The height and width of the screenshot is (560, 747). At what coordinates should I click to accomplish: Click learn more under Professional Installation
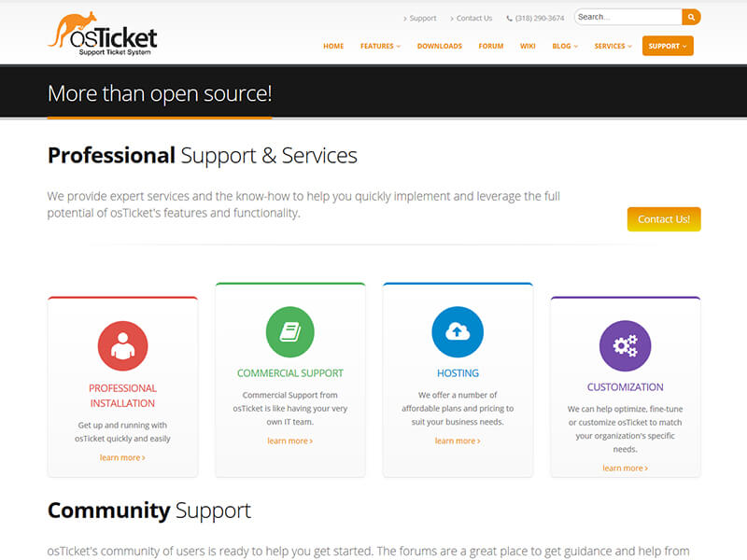coord(122,457)
